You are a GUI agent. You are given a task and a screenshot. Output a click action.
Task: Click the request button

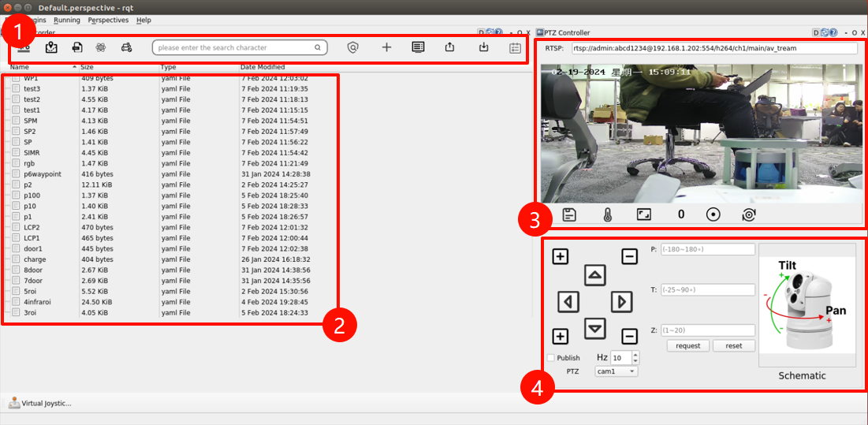(688, 346)
